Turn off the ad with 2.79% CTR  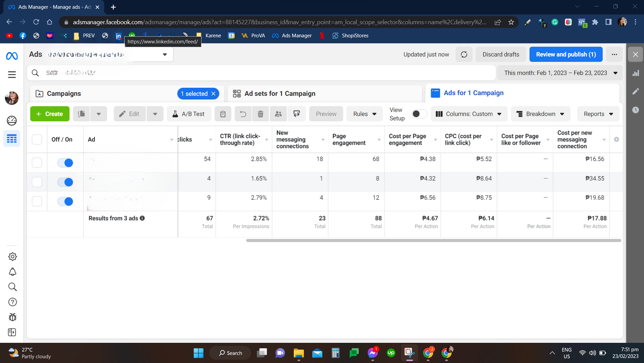click(x=65, y=201)
